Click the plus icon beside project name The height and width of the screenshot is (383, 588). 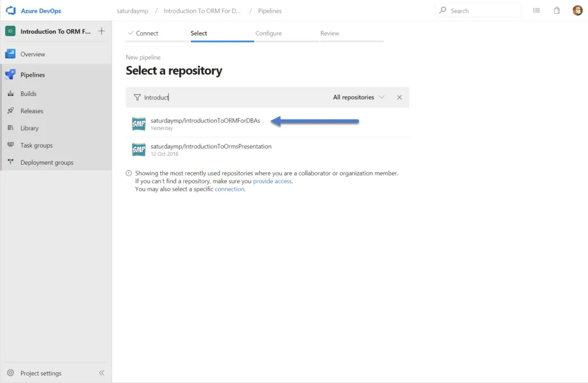[x=102, y=31]
